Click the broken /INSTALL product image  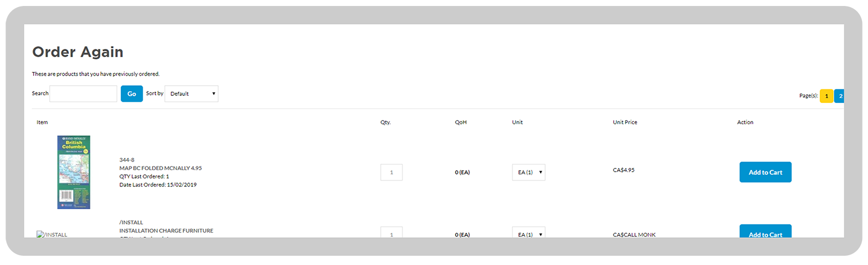pyautogui.click(x=52, y=234)
